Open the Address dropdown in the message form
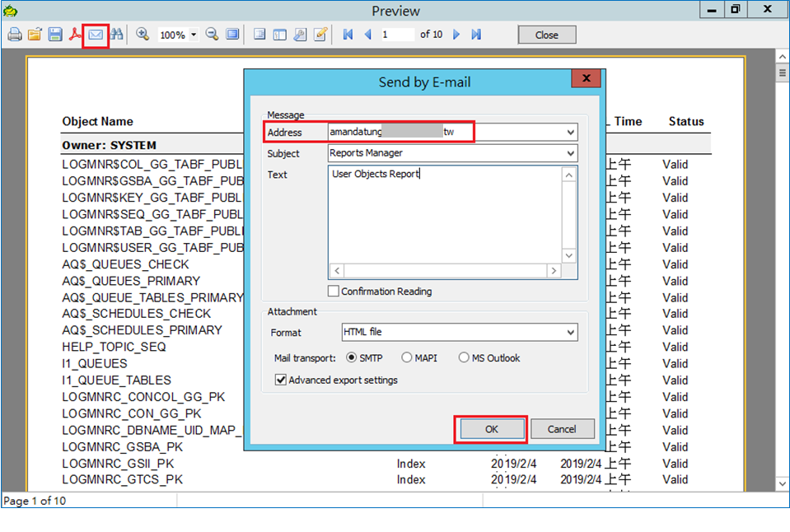Screen dimensions: 790x532 570,132
